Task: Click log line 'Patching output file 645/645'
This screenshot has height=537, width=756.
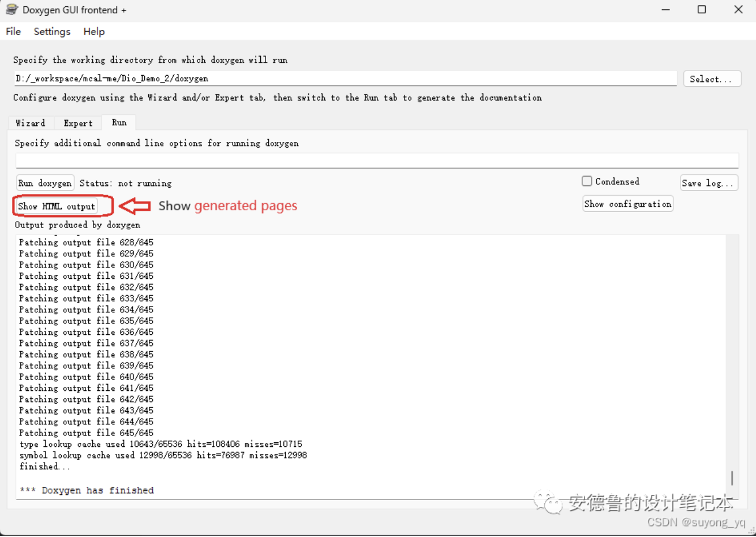Action: click(86, 433)
